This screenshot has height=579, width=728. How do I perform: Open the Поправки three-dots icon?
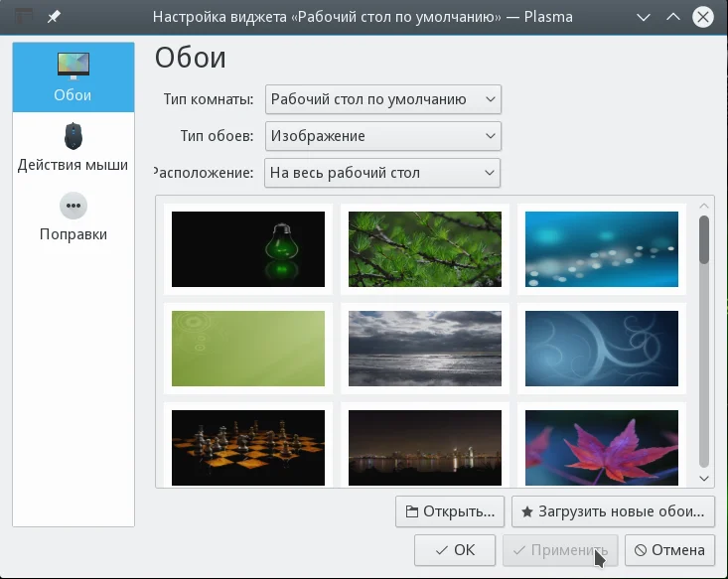pyautogui.click(x=73, y=206)
